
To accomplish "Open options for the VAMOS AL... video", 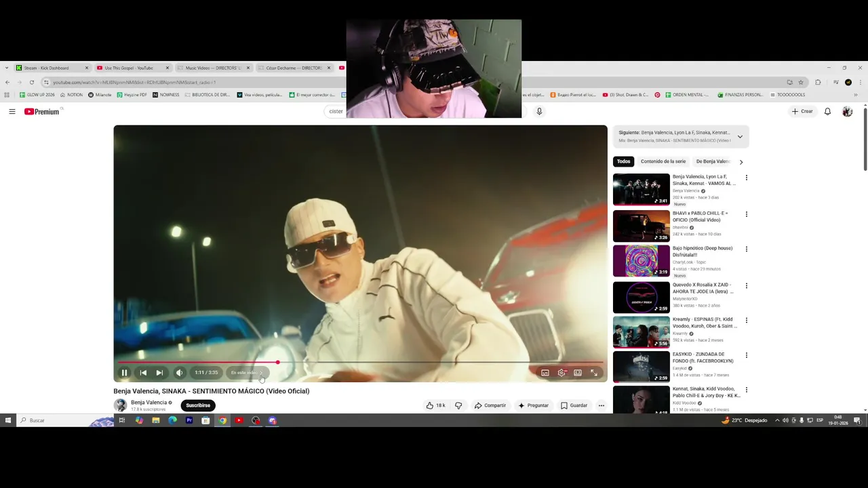I will pyautogui.click(x=747, y=178).
